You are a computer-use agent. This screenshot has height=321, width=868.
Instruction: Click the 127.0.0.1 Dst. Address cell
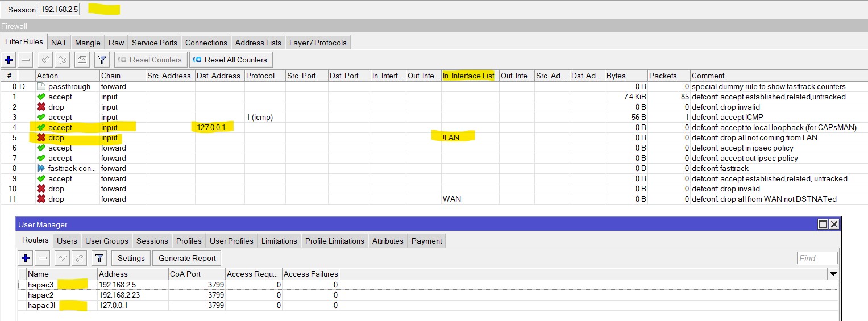point(219,127)
